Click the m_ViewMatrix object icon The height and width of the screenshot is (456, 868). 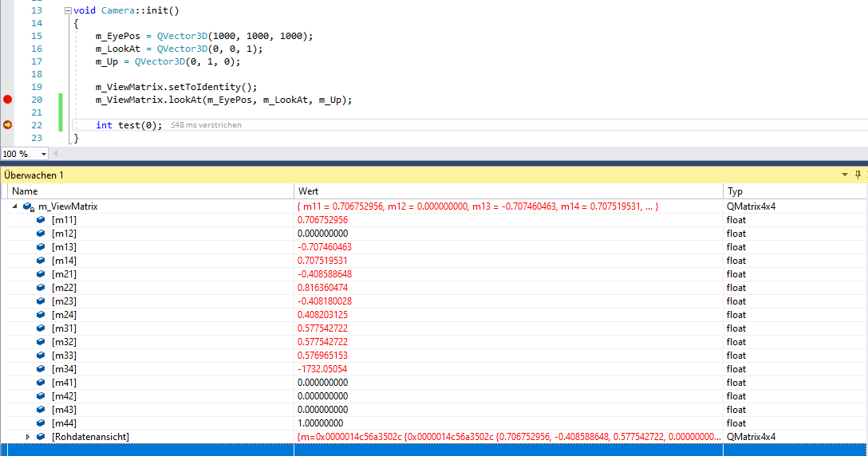click(x=28, y=206)
